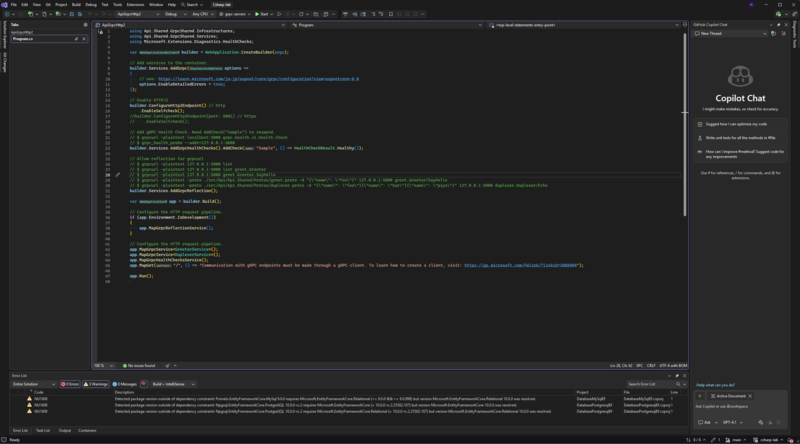This screenshot has width=800, height=444.
Task: Remove the Active Document chip
Action: click(750, 396)
